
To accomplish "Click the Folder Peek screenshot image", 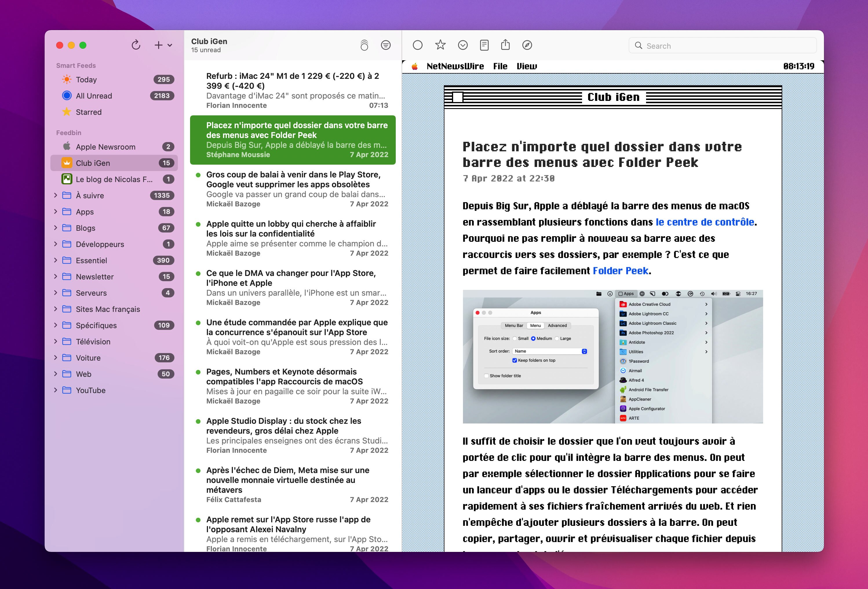I will (612, 356).
